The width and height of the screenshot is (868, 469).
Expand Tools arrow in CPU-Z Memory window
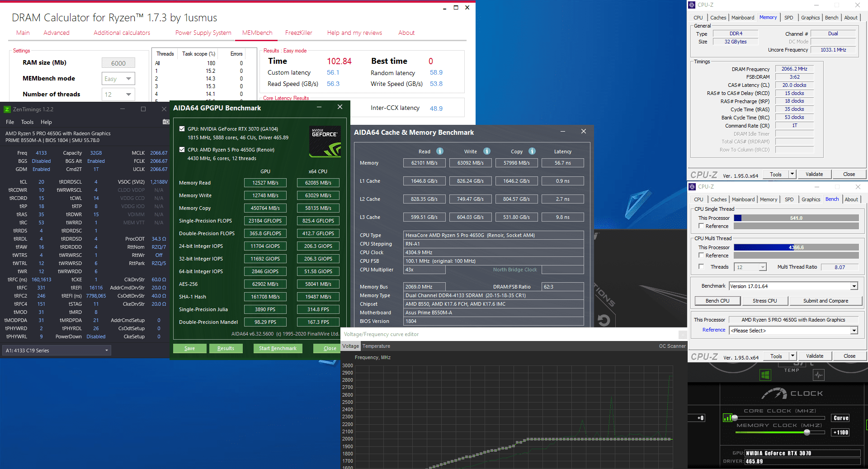pos(792,174)
